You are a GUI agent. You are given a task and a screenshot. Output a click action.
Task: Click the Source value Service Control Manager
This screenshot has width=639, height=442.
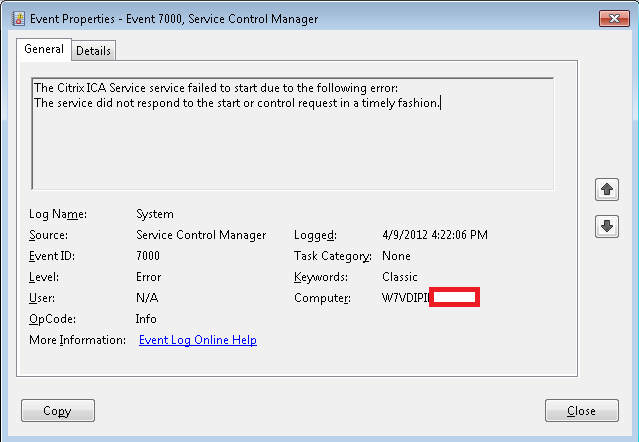[x=201, y=235]
